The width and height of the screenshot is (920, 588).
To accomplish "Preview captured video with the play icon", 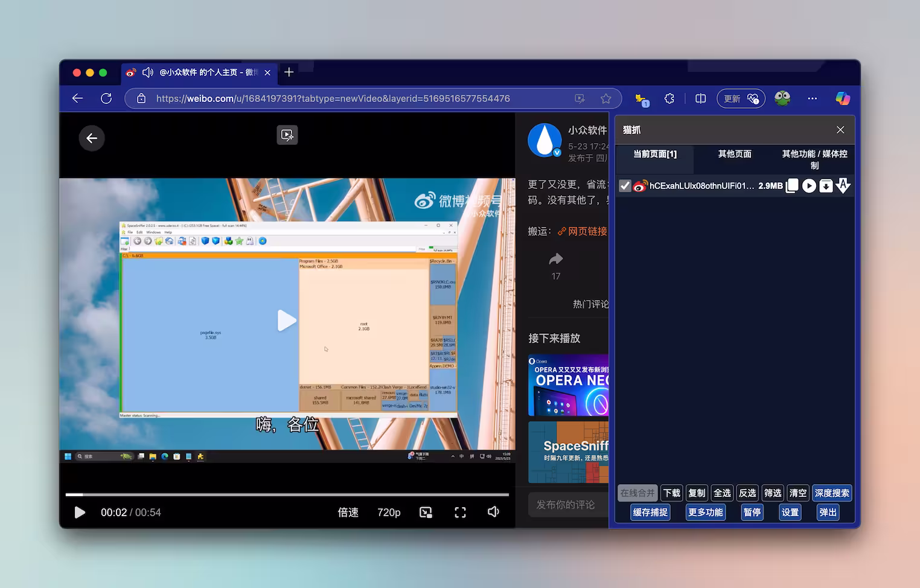I will point(809,186).
